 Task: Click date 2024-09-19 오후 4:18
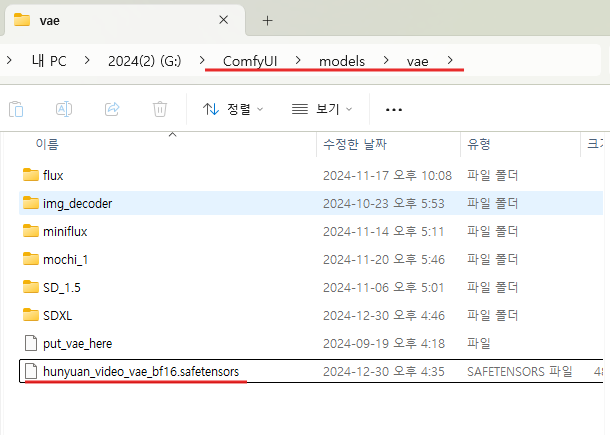click(384, 344)
